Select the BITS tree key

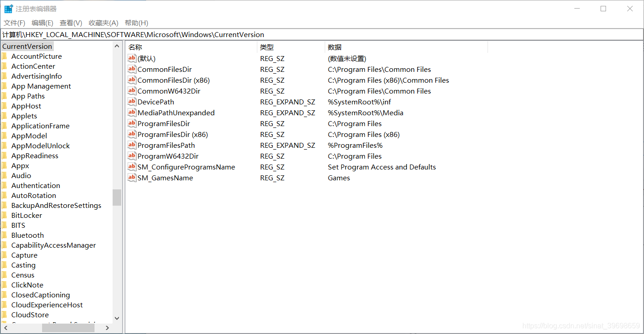pos(18,225)
